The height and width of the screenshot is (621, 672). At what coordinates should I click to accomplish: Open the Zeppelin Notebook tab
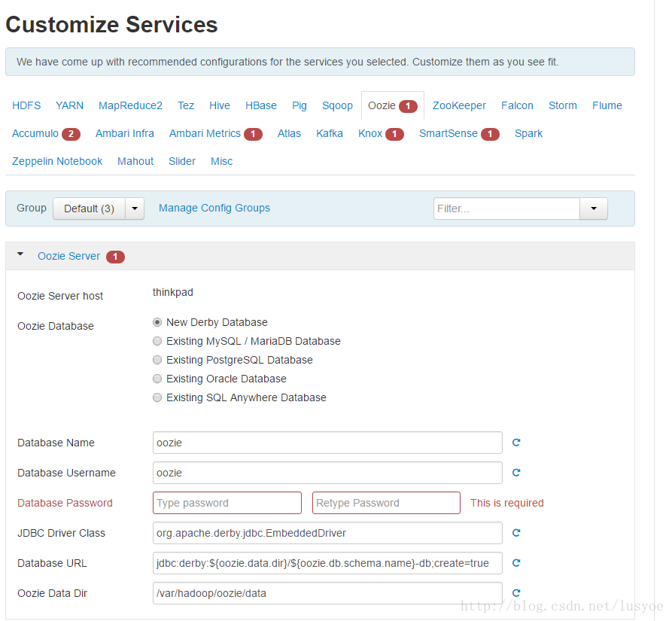click(x=57, y=161)
